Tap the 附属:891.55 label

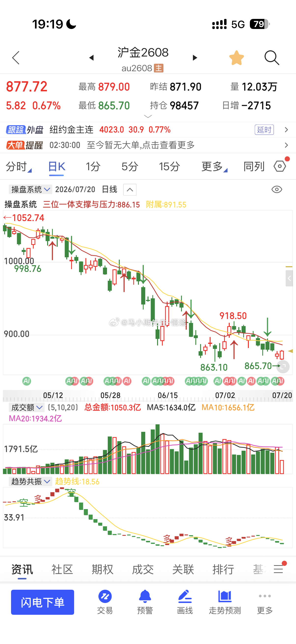point(166,205)
